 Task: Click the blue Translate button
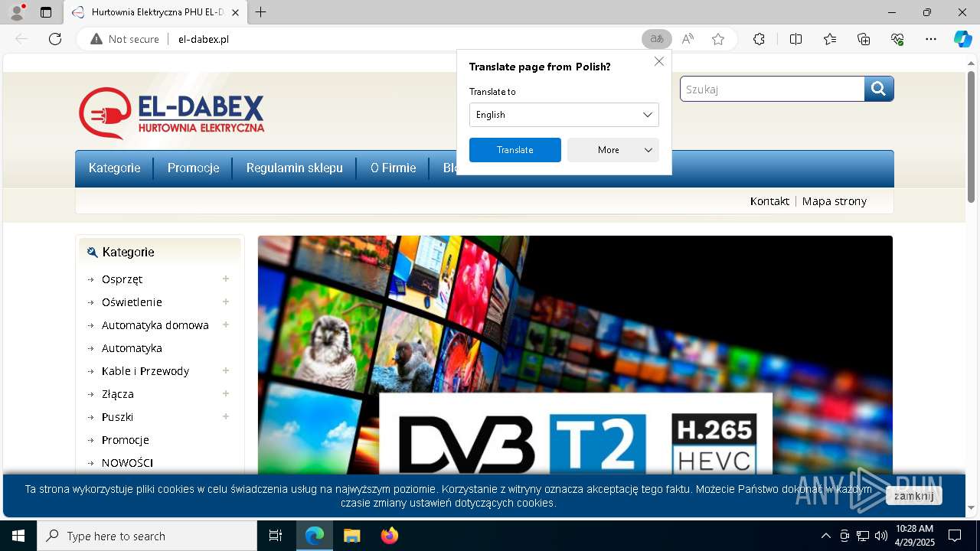pyautogui.click(x=515, y=150)
